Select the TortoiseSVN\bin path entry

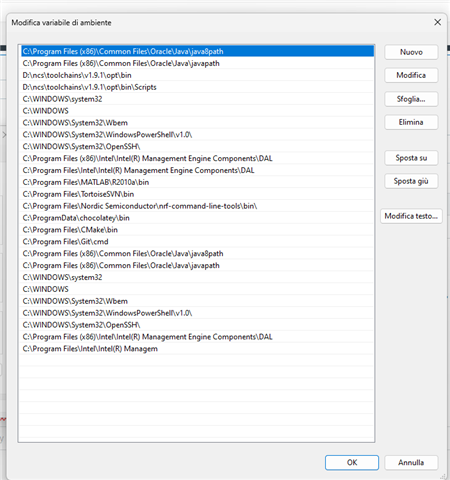tap(197, 194)
